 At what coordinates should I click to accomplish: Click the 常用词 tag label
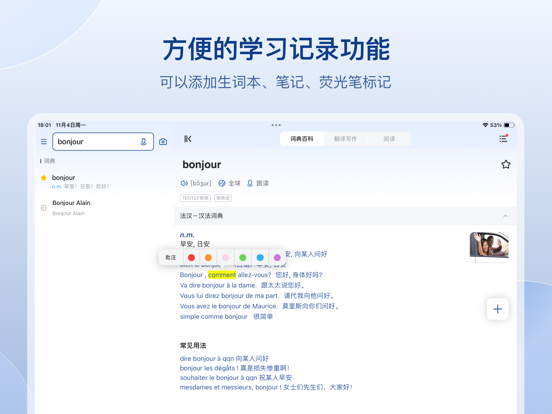[x=223, y=198]
